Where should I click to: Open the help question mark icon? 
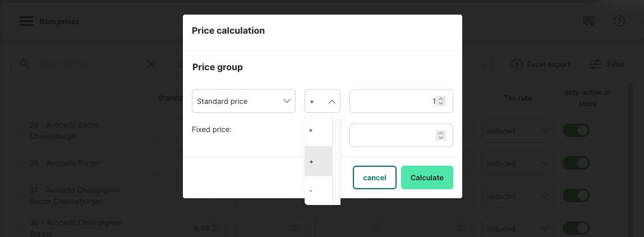click(x=619, y=21)
